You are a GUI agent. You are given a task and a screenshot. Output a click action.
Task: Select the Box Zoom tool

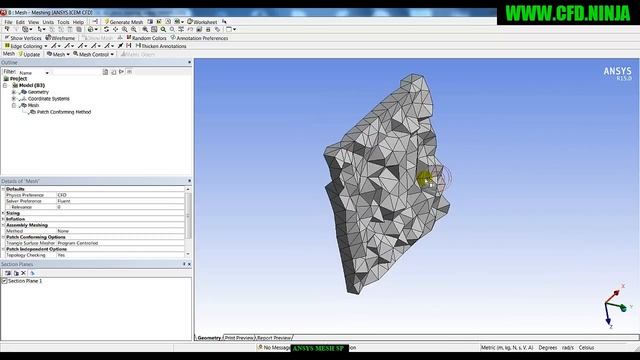(133, 29)
